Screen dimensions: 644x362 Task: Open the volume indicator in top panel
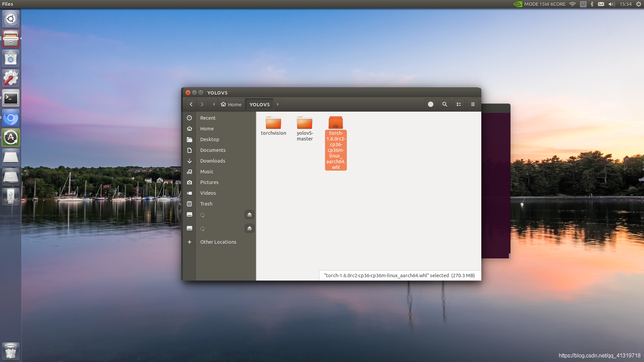(611, 4)
